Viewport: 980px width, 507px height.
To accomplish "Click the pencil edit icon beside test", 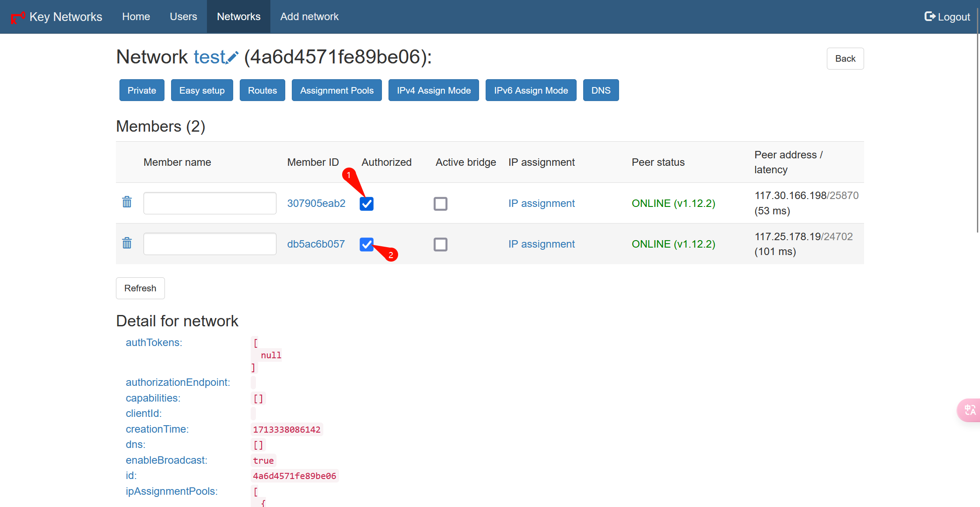I will coord(232,58).
